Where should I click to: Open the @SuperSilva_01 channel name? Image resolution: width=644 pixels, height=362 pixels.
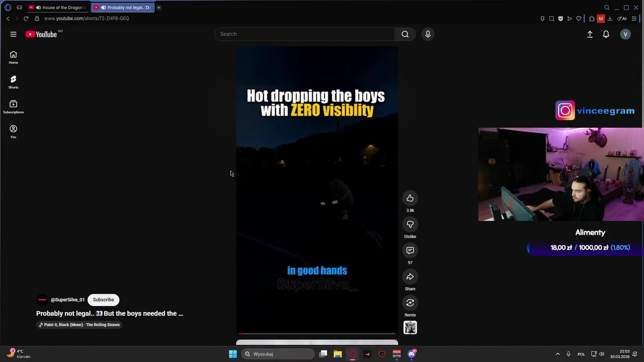pyautogui.click(x=67, y=300)
